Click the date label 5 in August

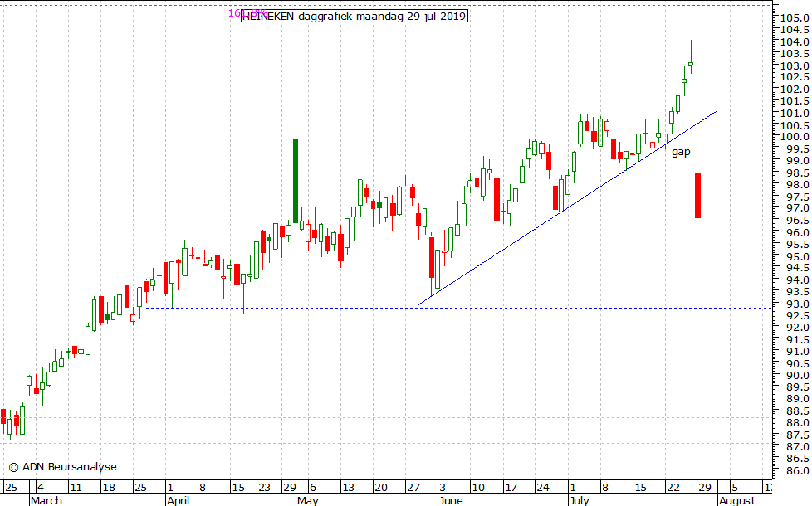[735, 488]
